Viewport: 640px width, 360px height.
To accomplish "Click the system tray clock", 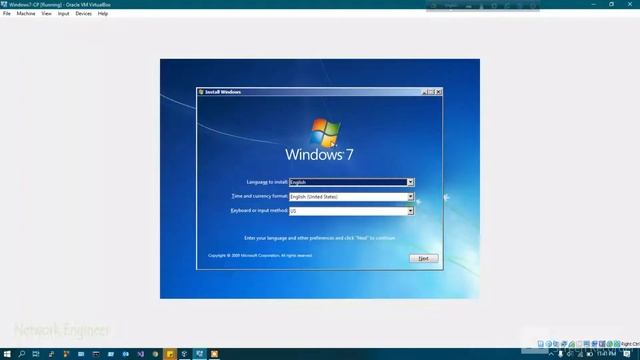I will tap(607, 354).
